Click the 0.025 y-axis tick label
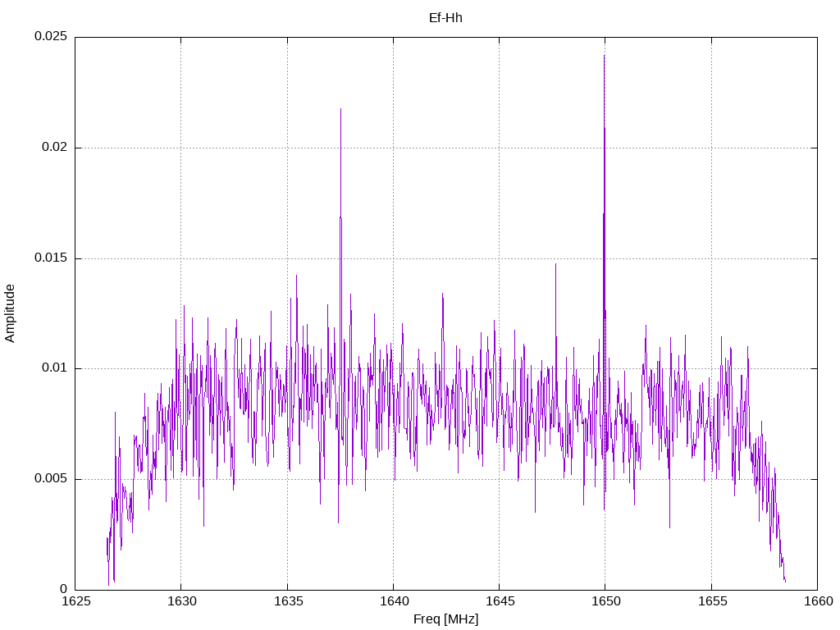Viewport: 840px width, 630px height. pos(51,36)
